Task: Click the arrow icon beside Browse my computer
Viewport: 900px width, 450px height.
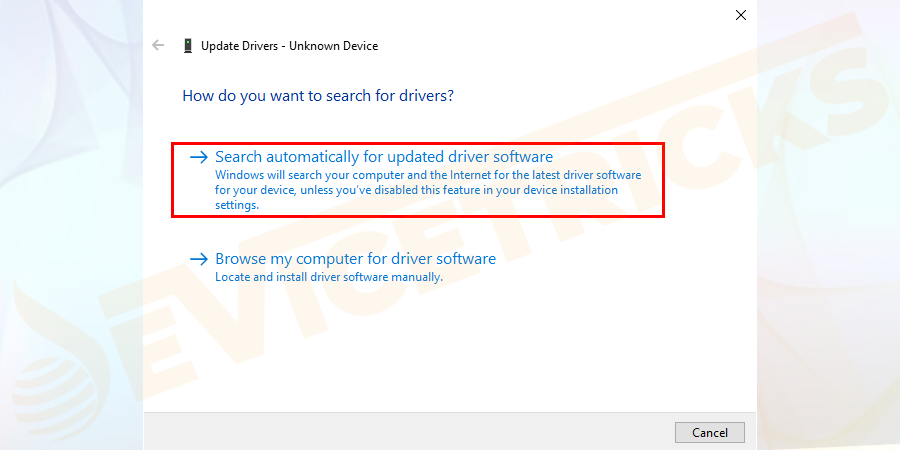Action: pos(199,259)
